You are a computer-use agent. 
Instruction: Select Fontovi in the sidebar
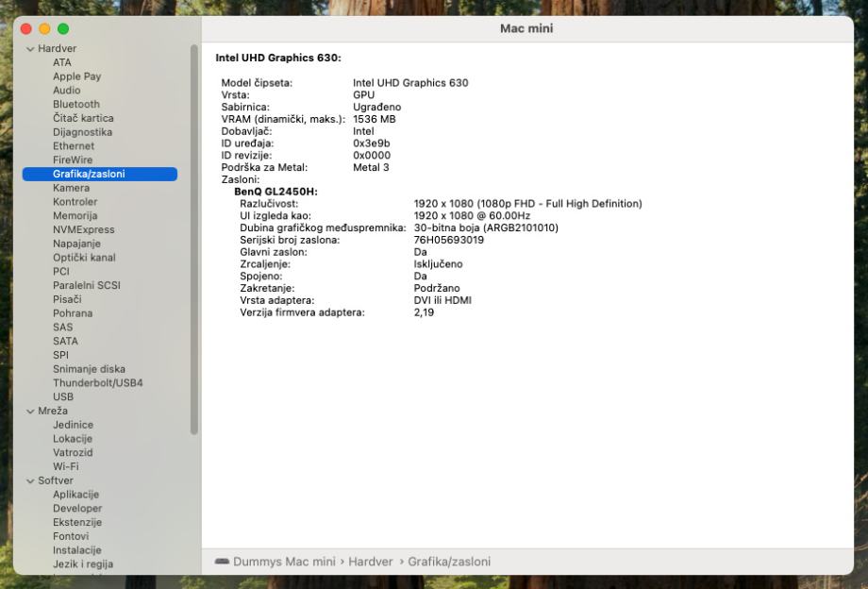71,536
